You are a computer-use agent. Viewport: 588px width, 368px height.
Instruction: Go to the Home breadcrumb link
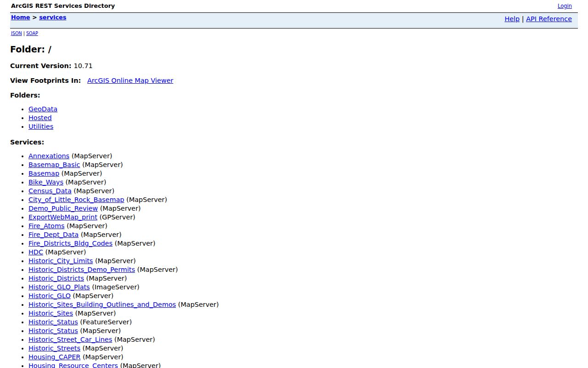coord(20,17)
